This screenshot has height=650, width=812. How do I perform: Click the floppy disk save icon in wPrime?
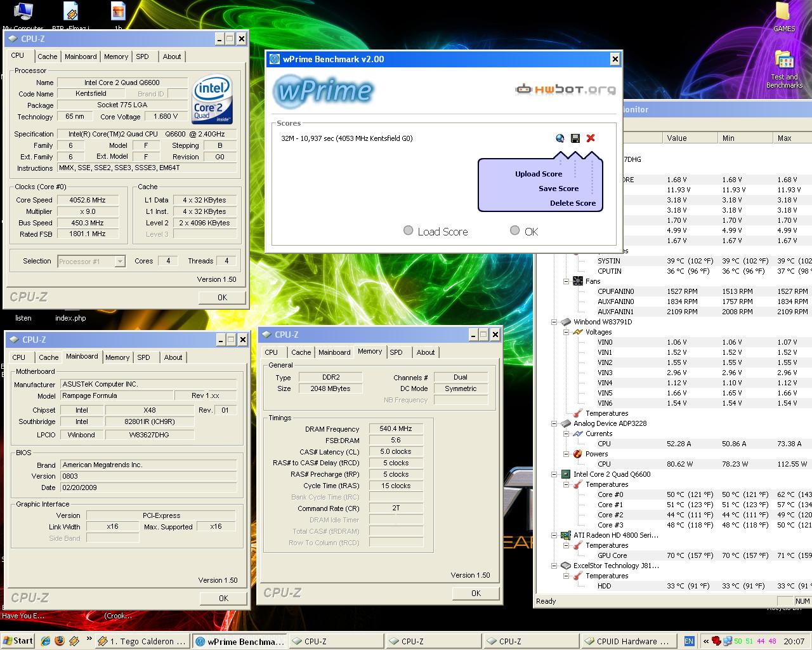[x=575, y=138]
